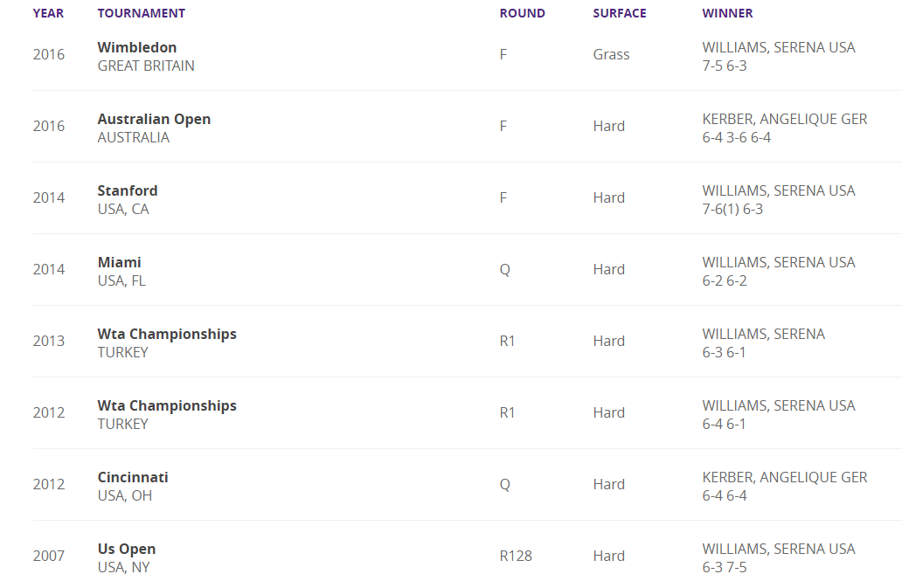This screenshot has height=588, width=902.
Task: Click the WINNER column header
Action: tap(728, 13)
